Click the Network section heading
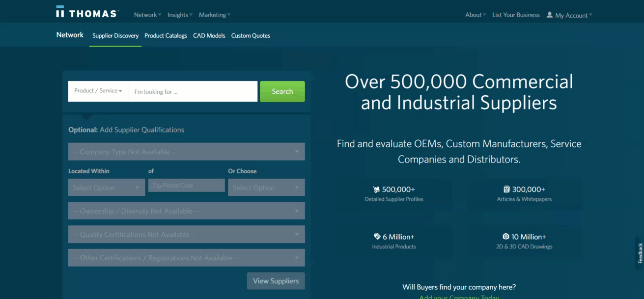The width and height of the screenshot is (644, 299). click(x=70, y=35)
